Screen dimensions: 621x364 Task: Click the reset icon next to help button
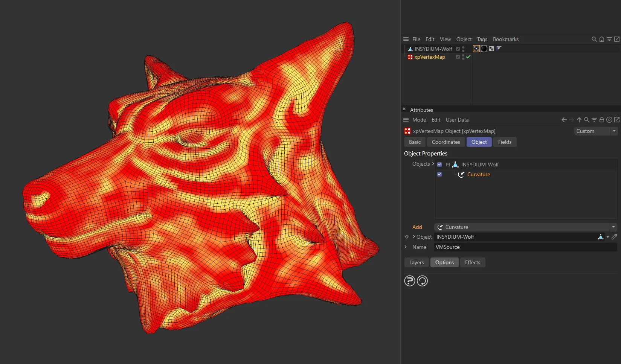(x=422, y=281)
